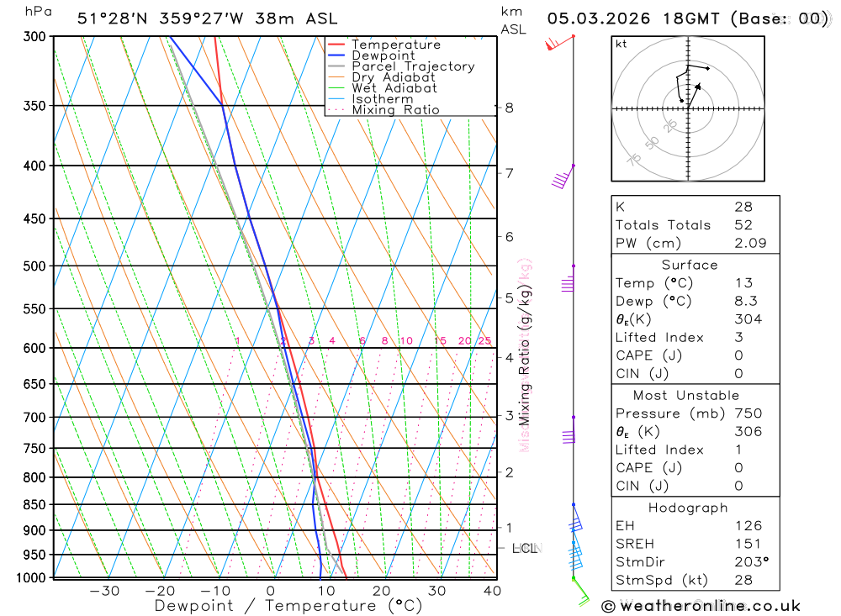The width and height of the screenshot is (841, 616).
Task: Click the kt label in the hodograph
Action: [x=621, y=44]
